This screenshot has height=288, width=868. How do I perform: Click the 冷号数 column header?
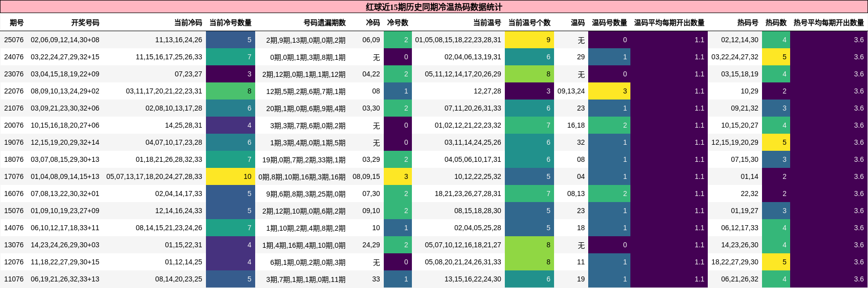tap(397, 23)
